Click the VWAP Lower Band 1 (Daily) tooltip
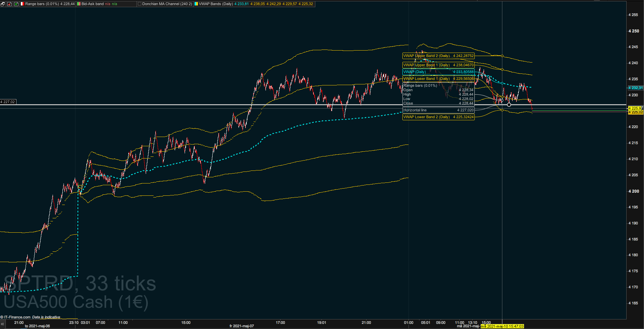The height and width of the screenshot is (329, 644). pyautogui.click(x=439, y=79)
